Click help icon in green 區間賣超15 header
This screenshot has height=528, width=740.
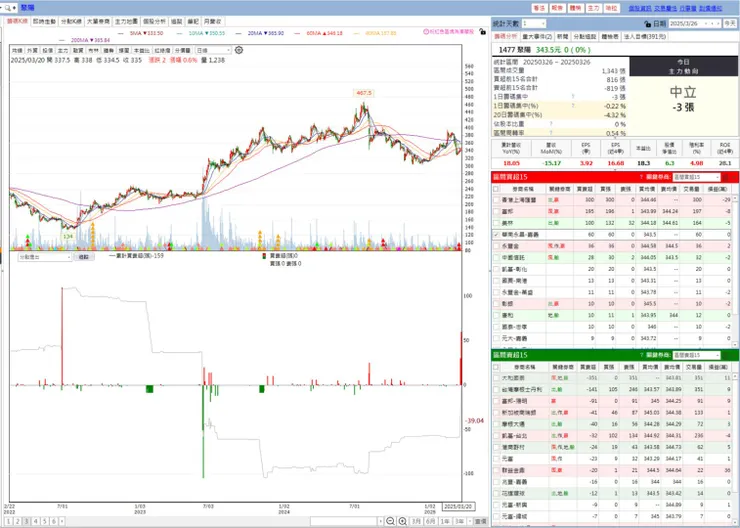641,355
